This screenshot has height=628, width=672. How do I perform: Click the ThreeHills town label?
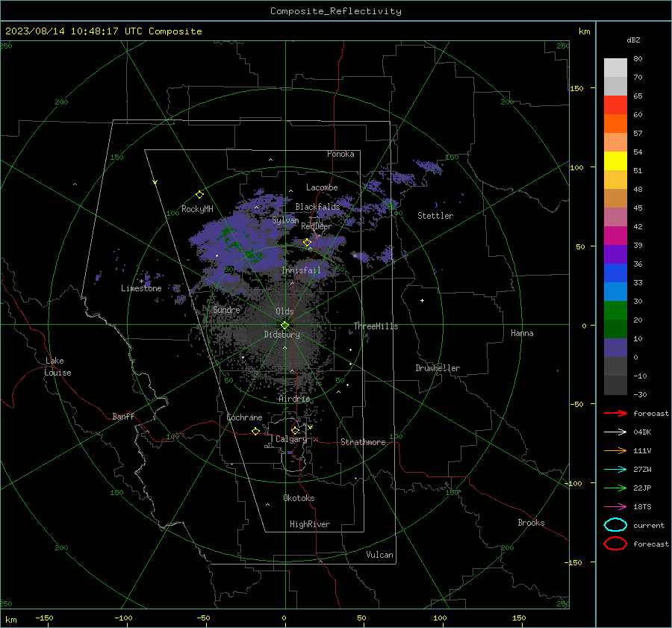376,326
